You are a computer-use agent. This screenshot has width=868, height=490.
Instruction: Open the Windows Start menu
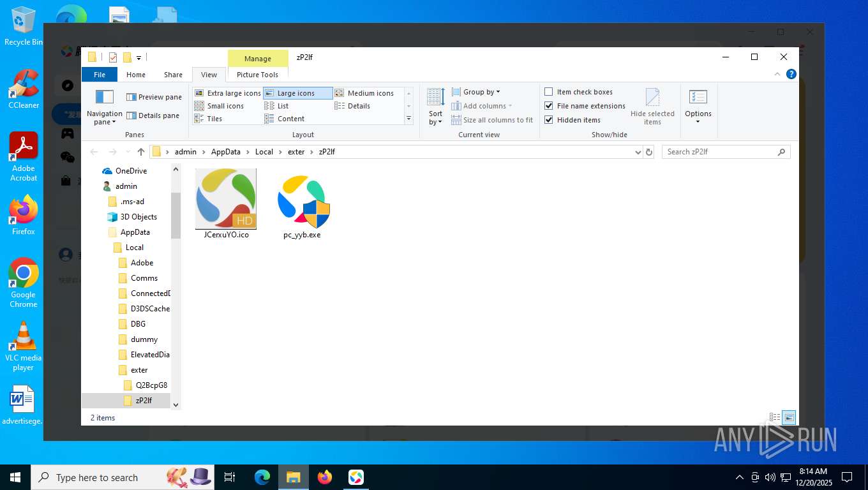(15, 477)
